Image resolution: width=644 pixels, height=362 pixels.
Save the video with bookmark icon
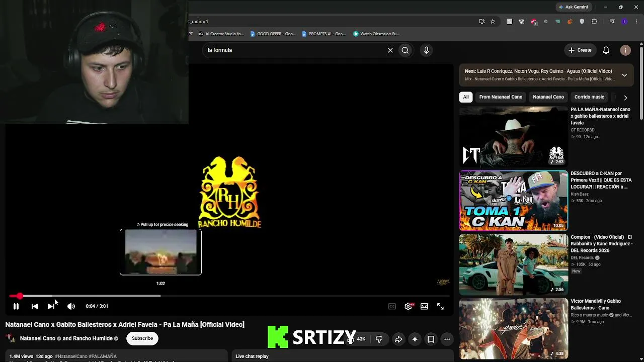click(x=431, y=339)
